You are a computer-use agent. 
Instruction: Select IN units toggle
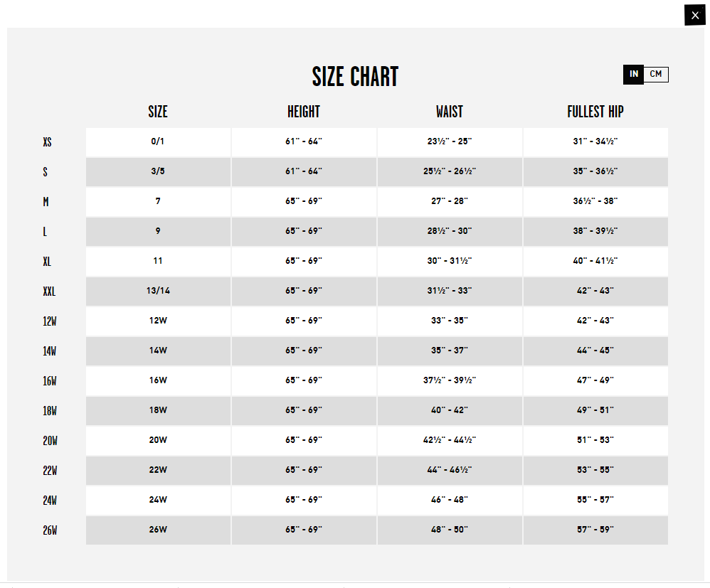[x=633, y=74]
